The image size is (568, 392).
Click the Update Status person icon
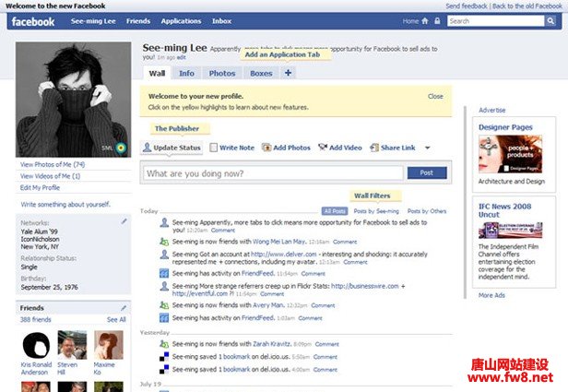click(147, 147)
